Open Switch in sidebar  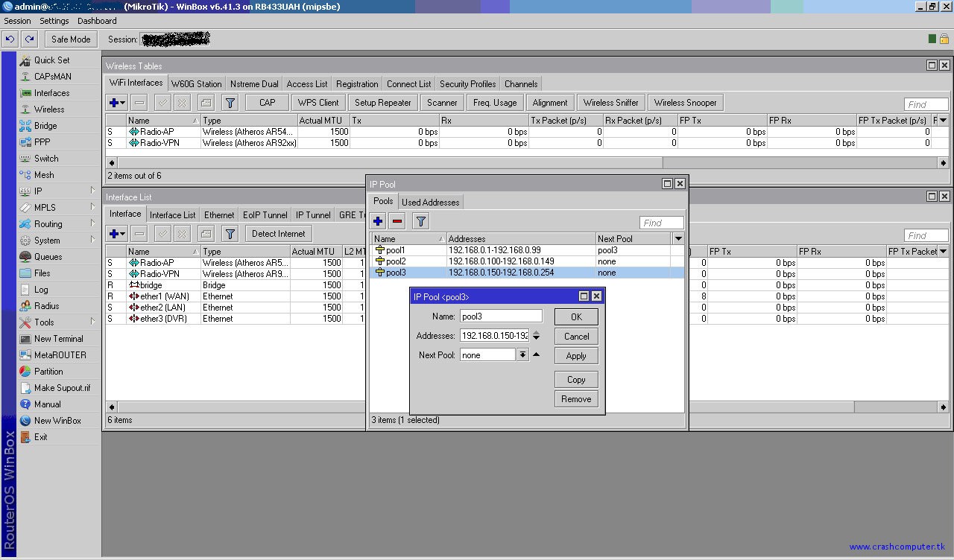(x=59, y=158)
